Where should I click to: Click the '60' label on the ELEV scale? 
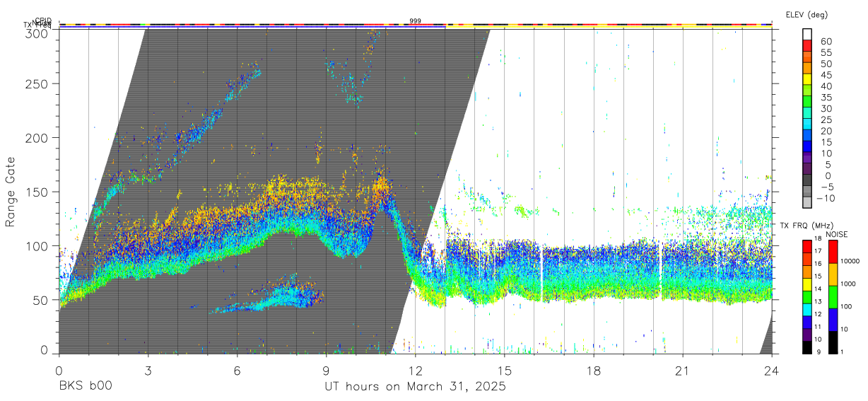pos(826,41)
